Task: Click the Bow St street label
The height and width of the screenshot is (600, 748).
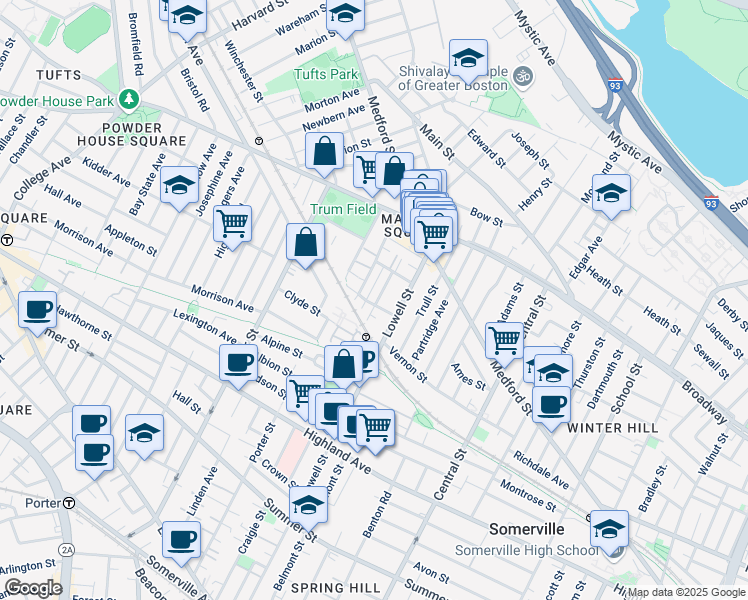Action: coord(486,217)
